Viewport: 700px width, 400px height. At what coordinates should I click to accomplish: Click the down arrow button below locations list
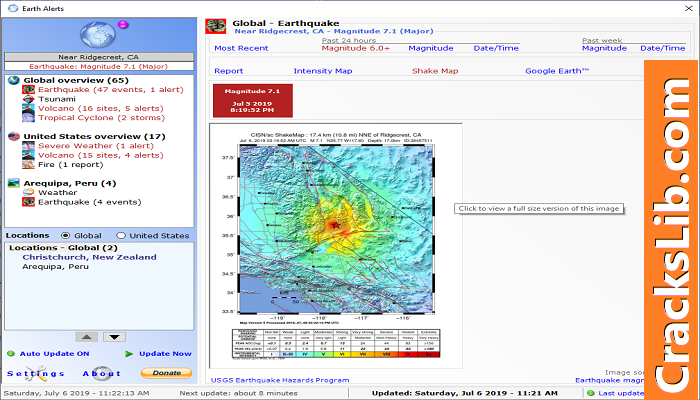tap(114, 337)
